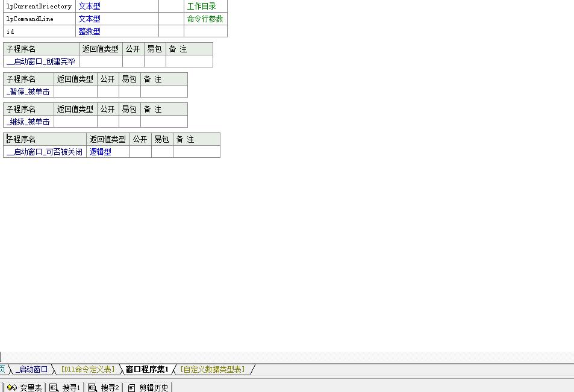The width and height of the screenshot is (574, 392).
Task: Click the lpCurrentDriectory parameter name
Action: point(39,6)
